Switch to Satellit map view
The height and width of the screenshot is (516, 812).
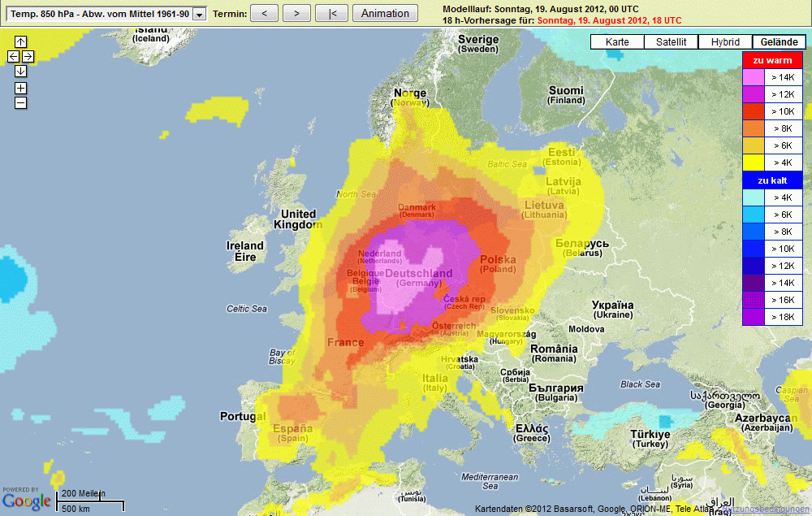click(x=672, y=42)
